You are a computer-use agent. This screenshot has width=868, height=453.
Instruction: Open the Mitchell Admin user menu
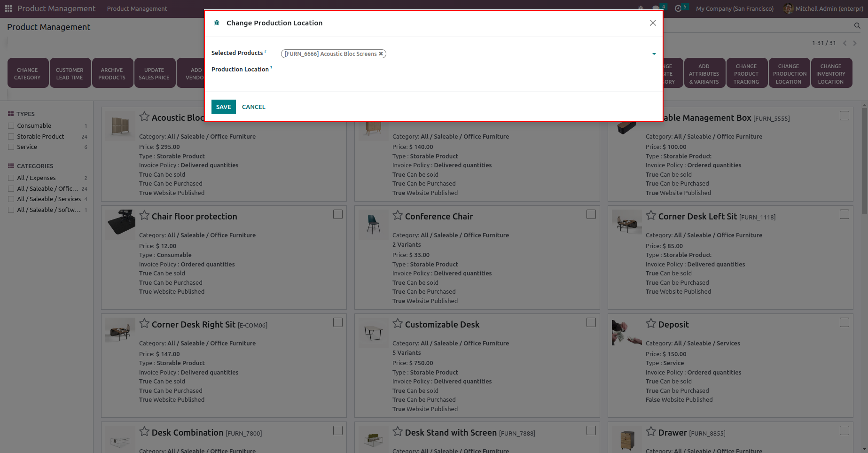pos(823,8)
